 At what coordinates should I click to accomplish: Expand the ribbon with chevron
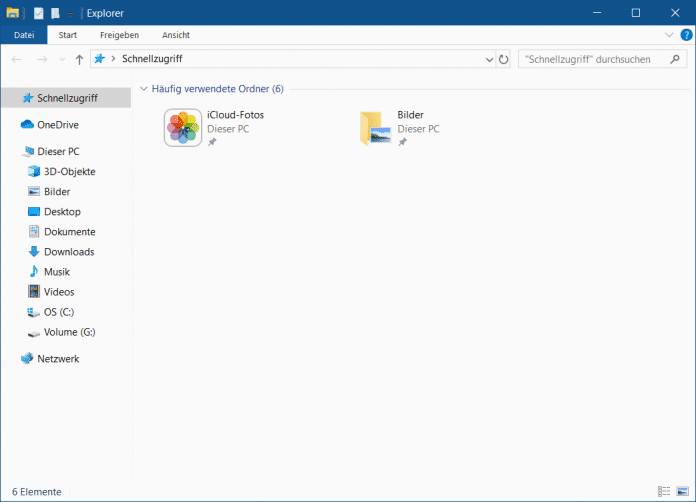click(670, 35)
